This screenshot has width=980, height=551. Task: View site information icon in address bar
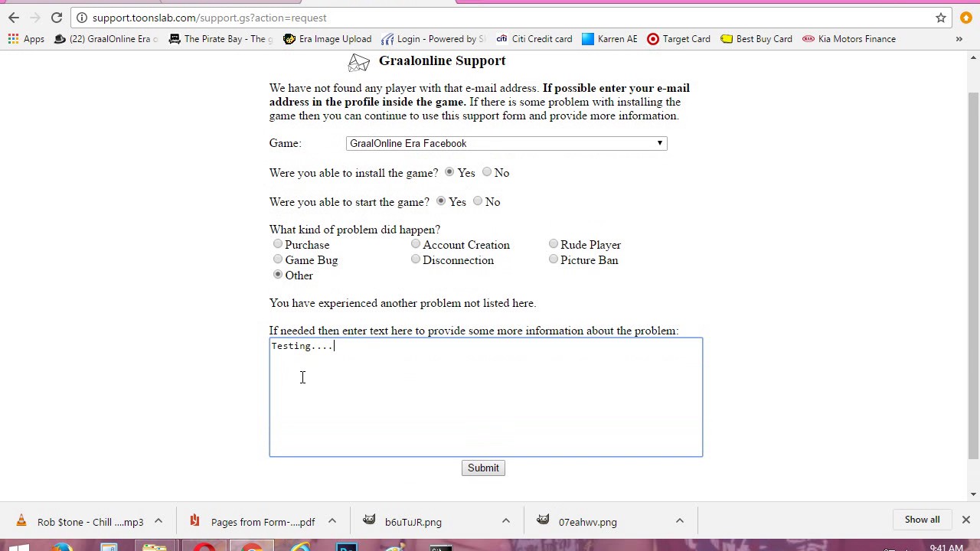point(82,18)
